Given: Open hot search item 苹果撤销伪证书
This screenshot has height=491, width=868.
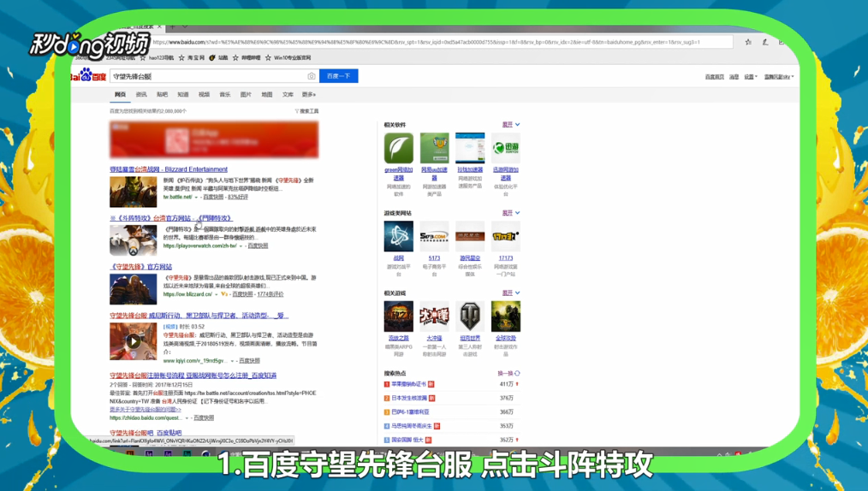Looking at the screenshot, I should click(408, 384).
